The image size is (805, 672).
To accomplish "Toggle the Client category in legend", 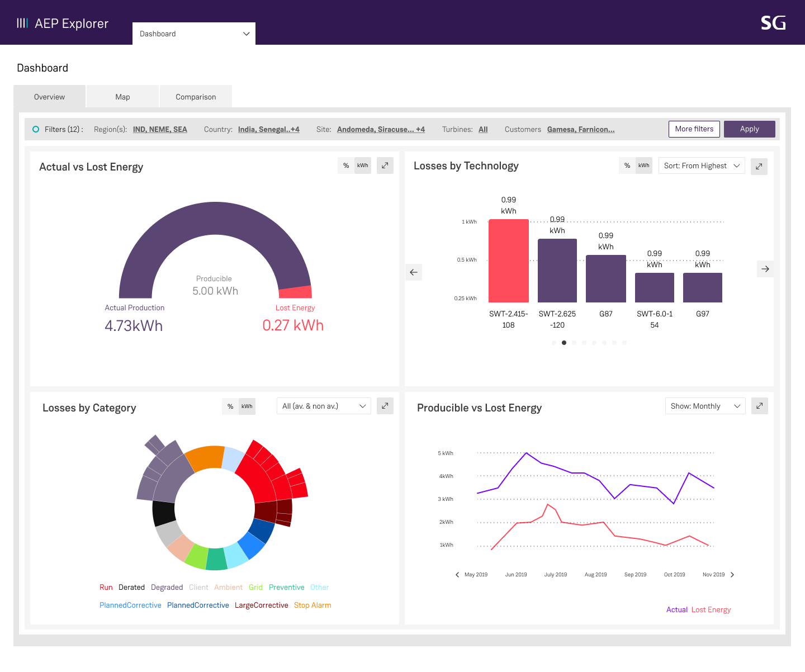I will (x=198, y=588).
